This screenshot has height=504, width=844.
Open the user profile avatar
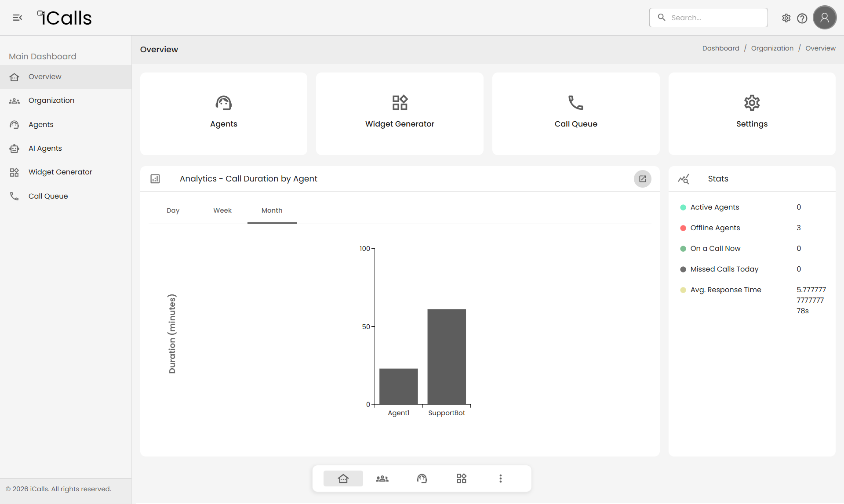[824, 18]
